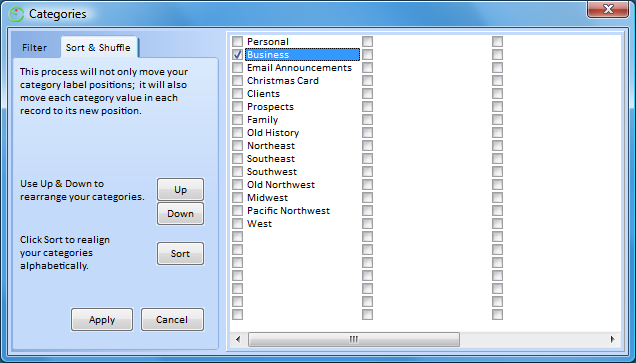Select the Family label
The height and width of the screenshot is (363, 636).
(x=262, y=120)
